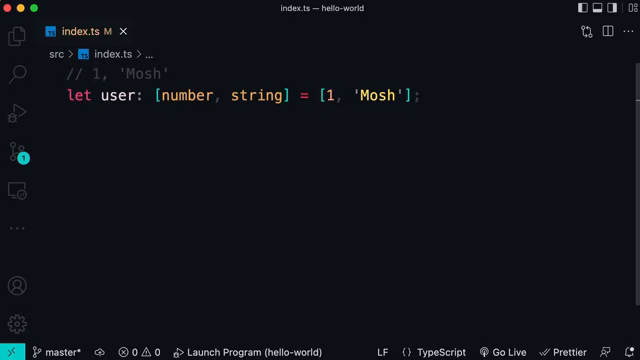Click the number type in tuple
The width and height of the screenshot is (640, 360).
click(x=187, y=96)
